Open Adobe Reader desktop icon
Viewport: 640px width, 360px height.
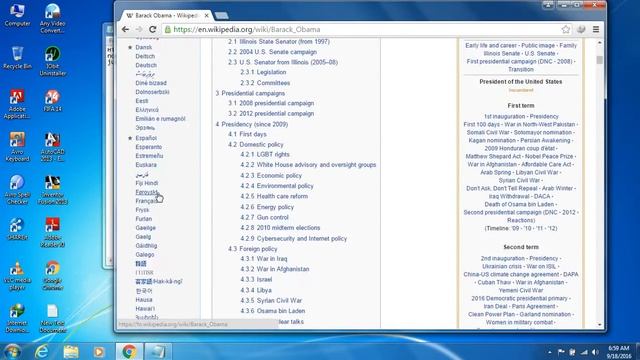[x=53, y=233]
